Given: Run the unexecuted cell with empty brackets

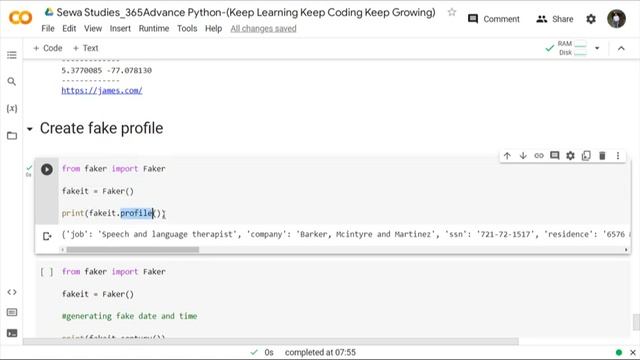Looking at the screenshot, I should [47, 272].
